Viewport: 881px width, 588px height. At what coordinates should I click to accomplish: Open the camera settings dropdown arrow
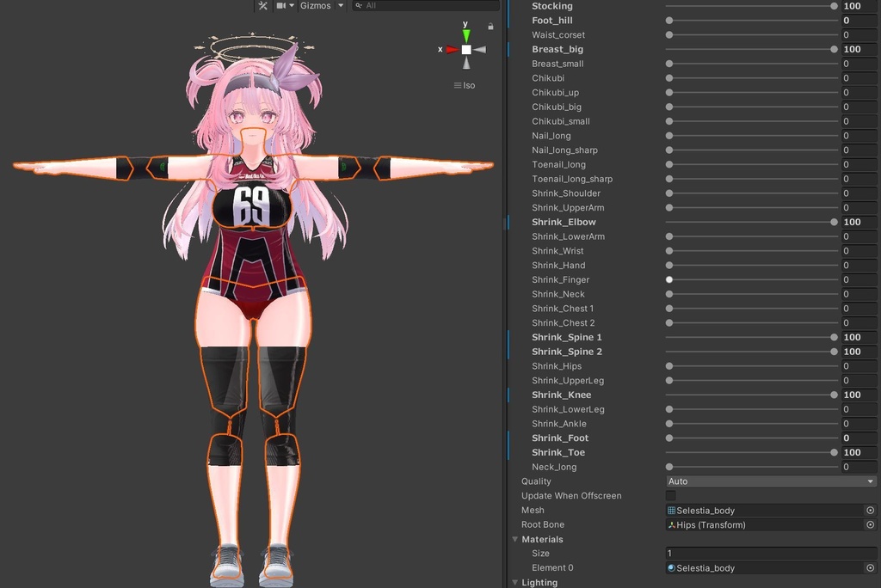(291, 6)
